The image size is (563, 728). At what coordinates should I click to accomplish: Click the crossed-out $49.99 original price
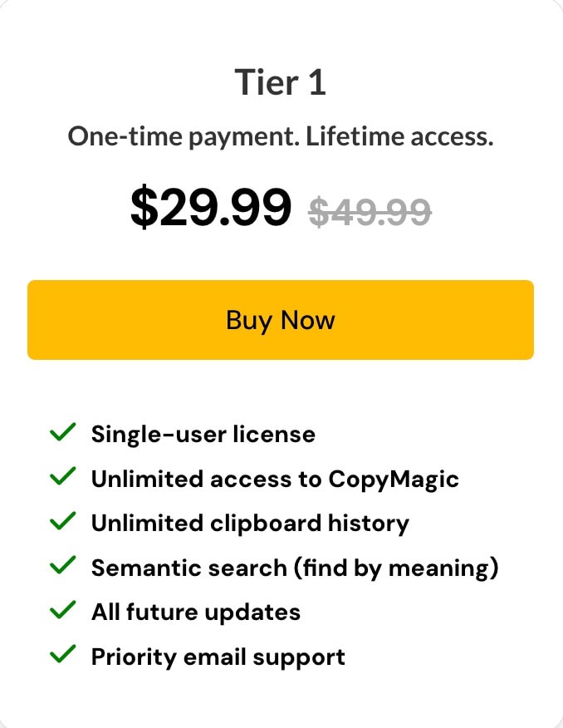pos(370,209)
